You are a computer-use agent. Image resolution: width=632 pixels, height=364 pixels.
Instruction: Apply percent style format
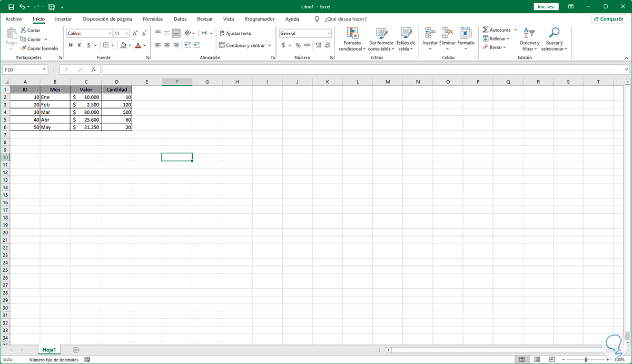298,45
